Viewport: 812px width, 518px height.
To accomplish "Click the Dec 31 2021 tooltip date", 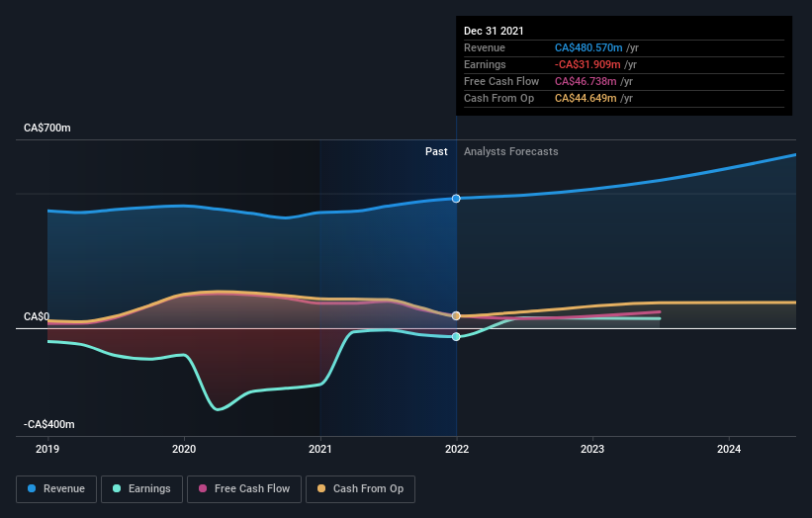I will point(494,31).
